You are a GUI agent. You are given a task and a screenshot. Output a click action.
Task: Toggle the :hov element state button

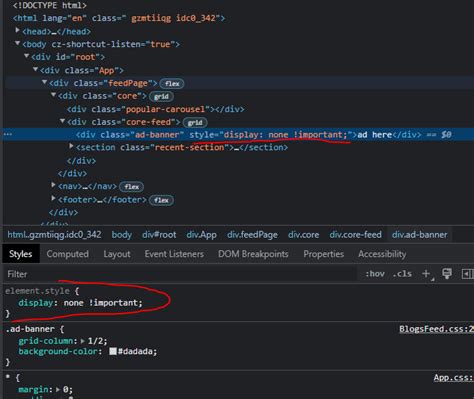tap(375, 274)
